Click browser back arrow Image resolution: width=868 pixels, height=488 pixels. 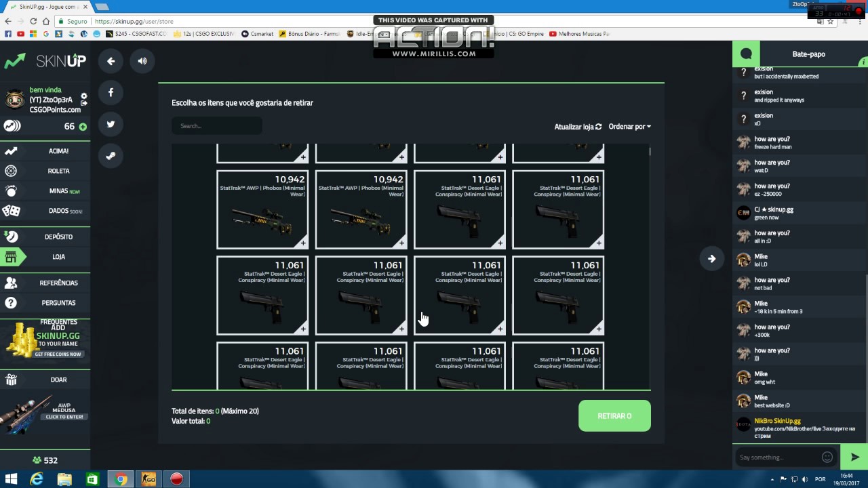tap(7, 21)
